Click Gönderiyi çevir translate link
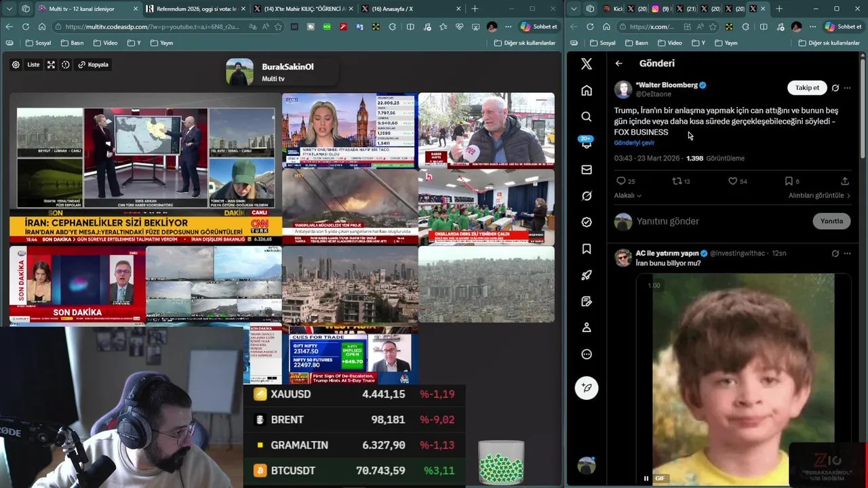This screenshot has width=868, height=488. point(634,143)
